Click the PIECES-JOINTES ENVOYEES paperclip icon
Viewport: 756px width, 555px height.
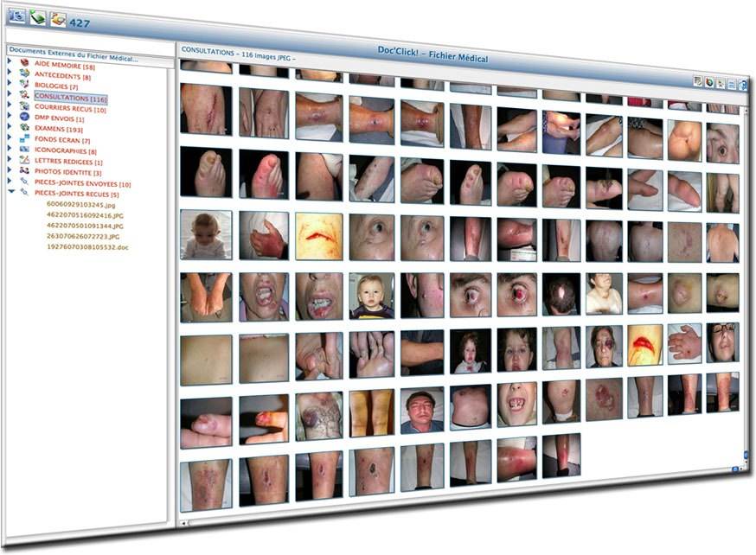tap(24, 182)
